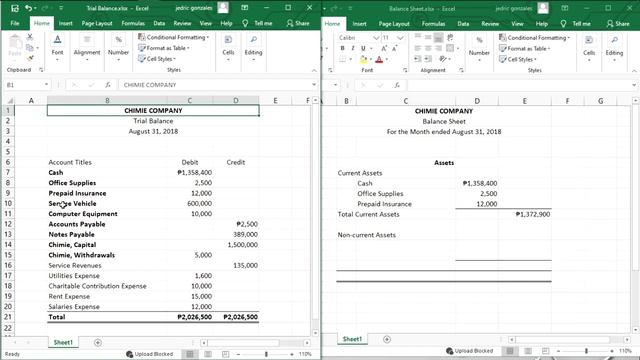Image resolution: width=640 pixels, height=360 pixels.
Task: Open Name Box dropdown in Trial Balance window
Action: [46, 84]
